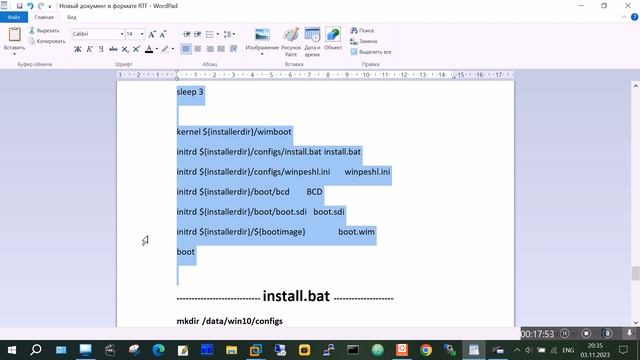Open the list style dropdown arrow
640x360 pixels.
218,34
